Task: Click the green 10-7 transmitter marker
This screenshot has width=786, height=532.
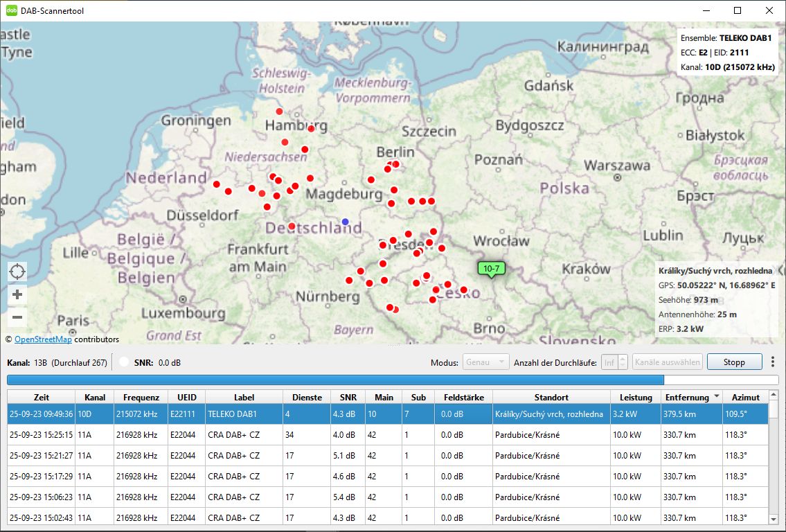Action: point(491,269)
